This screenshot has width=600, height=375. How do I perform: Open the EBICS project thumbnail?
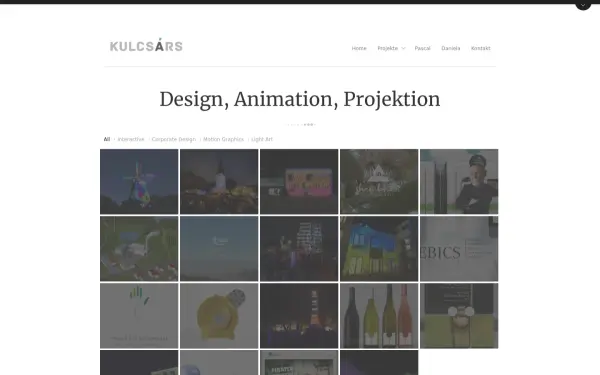pyautogui.click(x=459, y=249)
